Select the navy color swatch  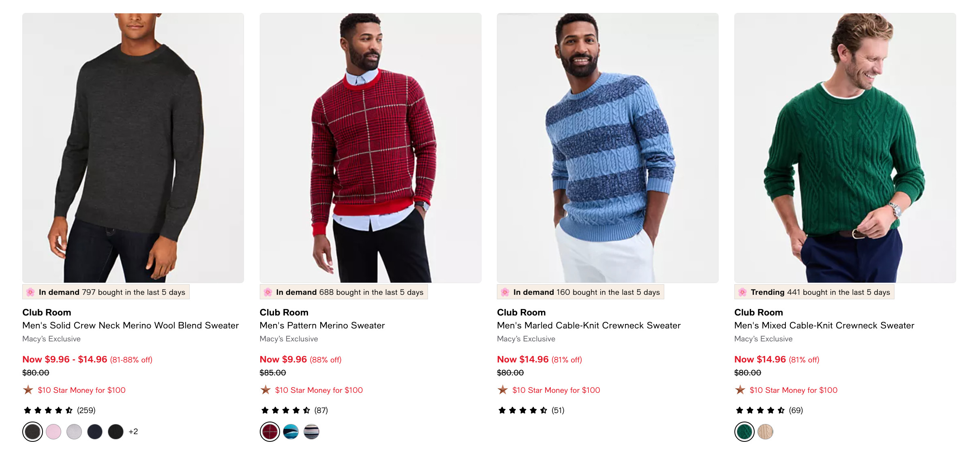coord(95,432)
